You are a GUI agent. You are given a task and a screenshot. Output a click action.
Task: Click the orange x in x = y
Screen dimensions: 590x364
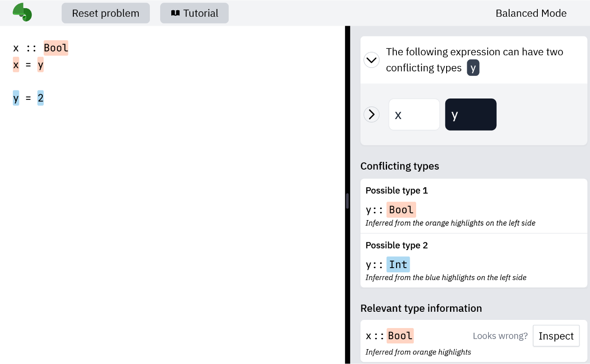(x=16, y=65)
